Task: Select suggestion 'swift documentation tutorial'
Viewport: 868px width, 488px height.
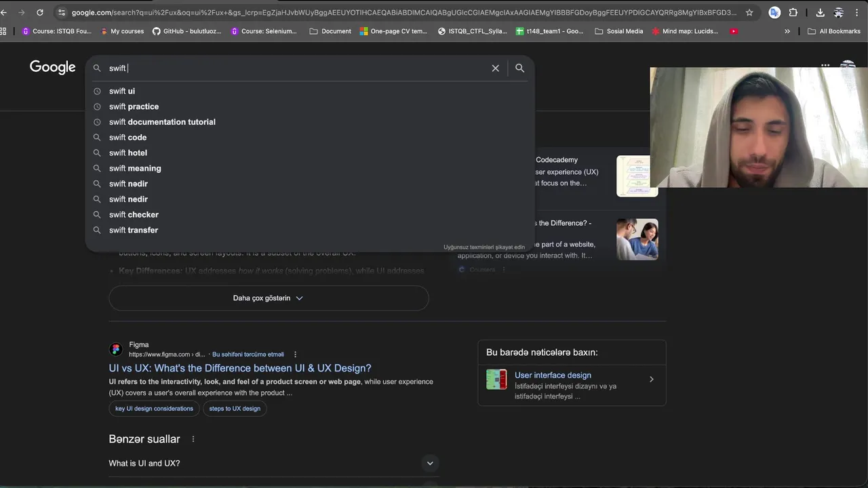Action: (x=310, y=122)
